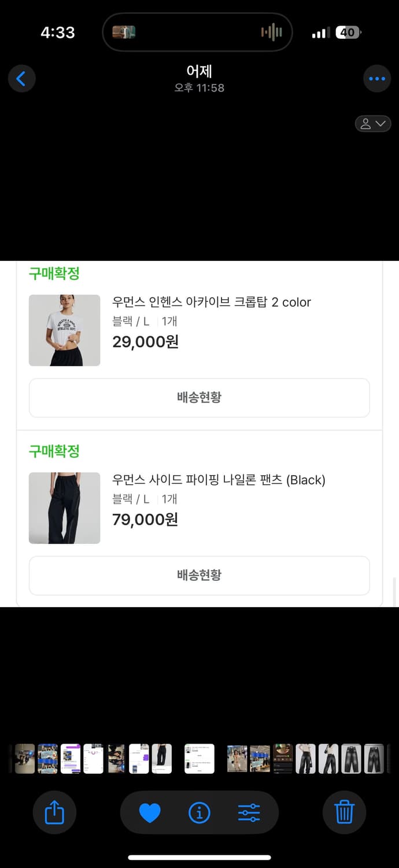Tap the small thumbnail in the Dynamic Island
The height and width of the screenshot is (868, 399).
[x=124, y=32]
